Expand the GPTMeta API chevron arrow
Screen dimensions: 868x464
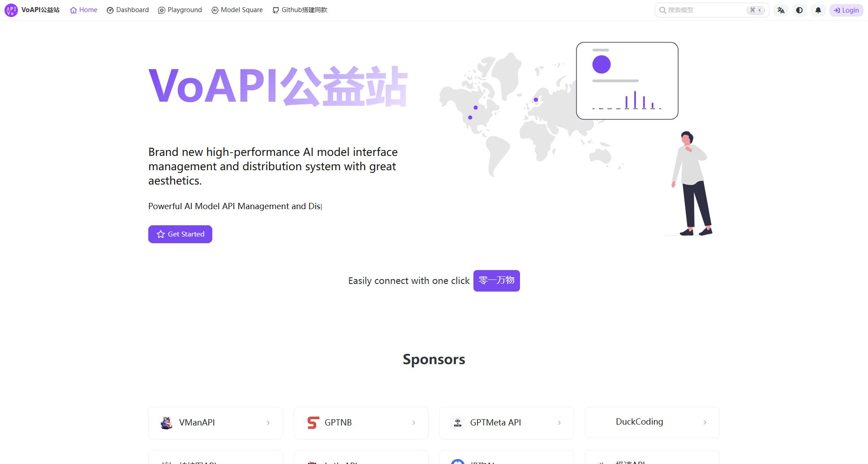(x=559, y=423)
